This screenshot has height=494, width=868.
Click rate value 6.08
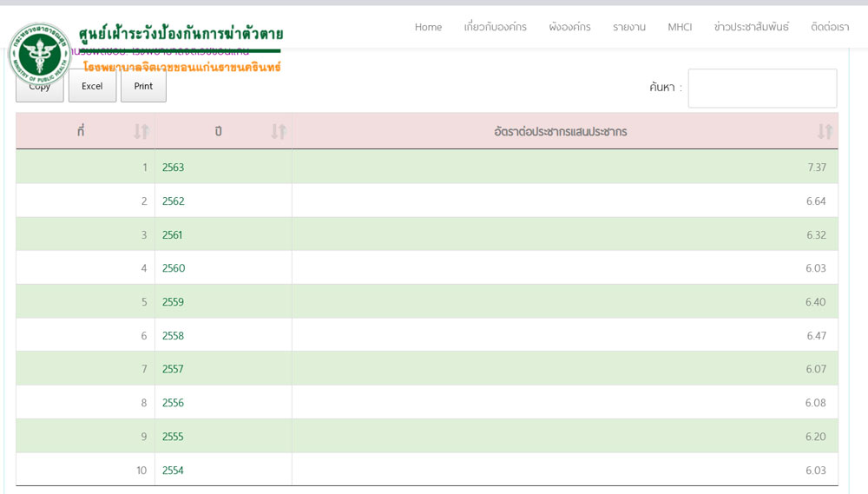point(815,403)
